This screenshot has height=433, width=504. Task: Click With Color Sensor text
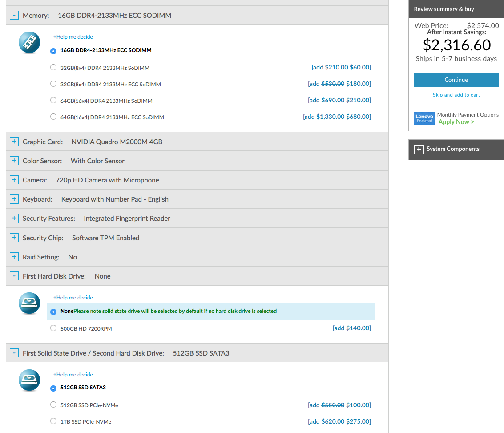point(97,161)
